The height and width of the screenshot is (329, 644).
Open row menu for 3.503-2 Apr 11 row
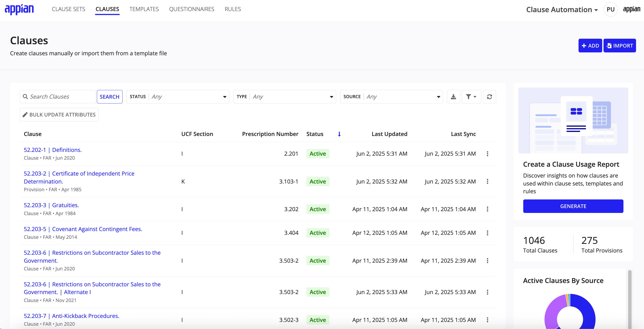click(487, 261)
